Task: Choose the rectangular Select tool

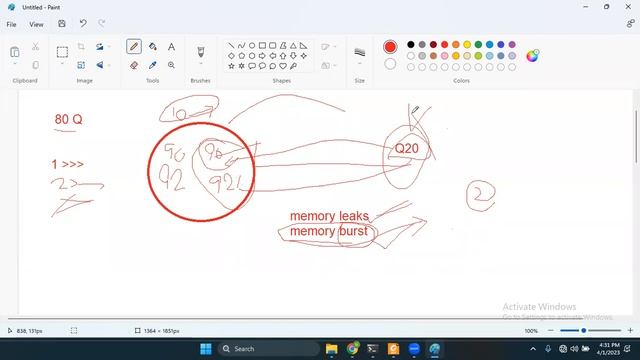Action: [x=62, y=52]
